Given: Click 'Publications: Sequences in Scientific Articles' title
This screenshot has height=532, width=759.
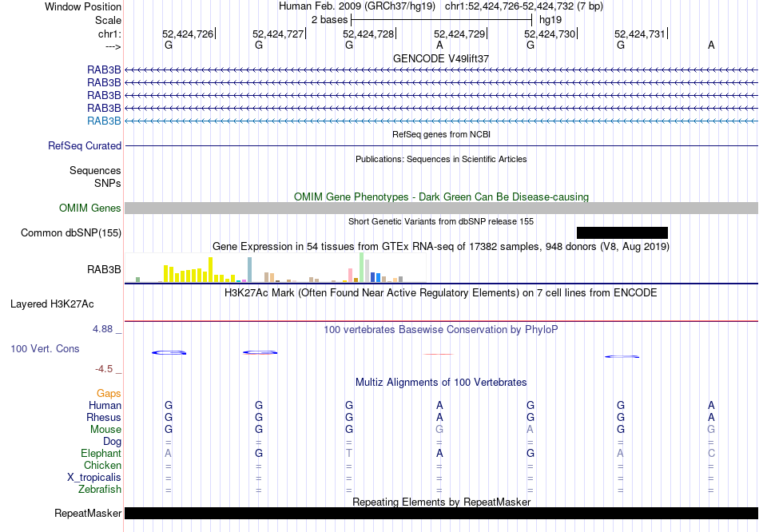Looking at the screenshot, I should click(x=441, y=159).
